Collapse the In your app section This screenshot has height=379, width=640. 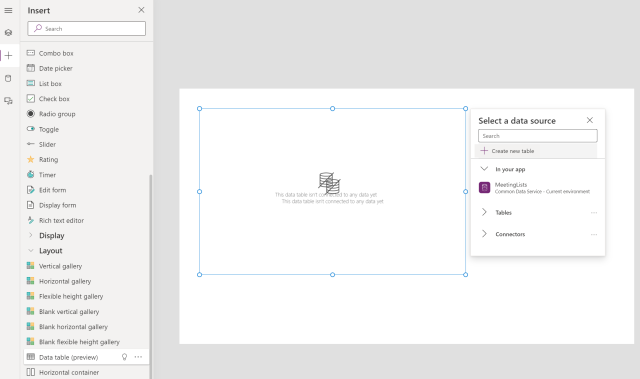coord(484,169)
